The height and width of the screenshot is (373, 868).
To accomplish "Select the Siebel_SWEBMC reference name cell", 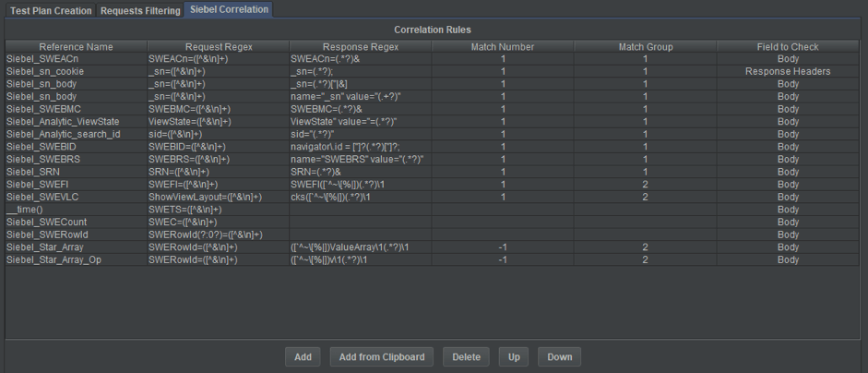I will tap(77, 109).
